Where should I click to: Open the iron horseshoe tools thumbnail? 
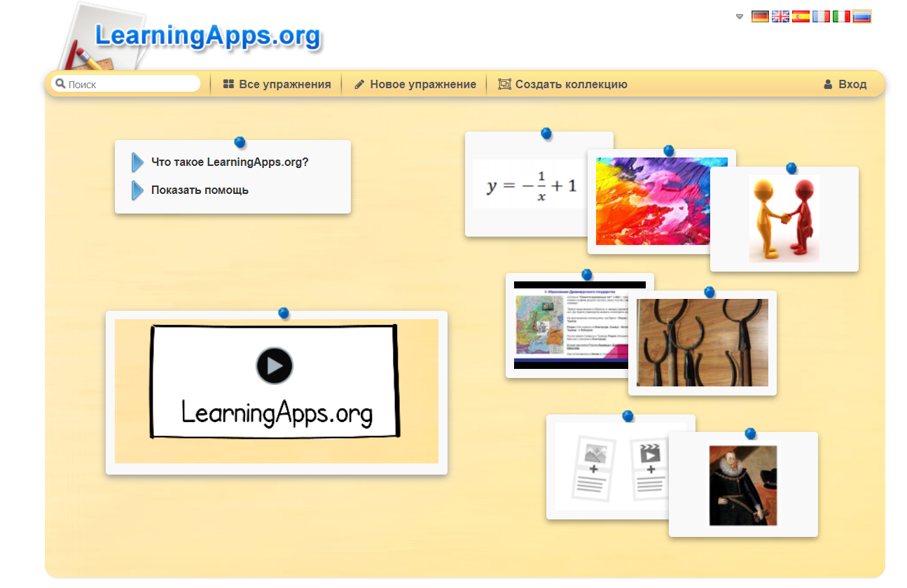(x=702, y=343)
